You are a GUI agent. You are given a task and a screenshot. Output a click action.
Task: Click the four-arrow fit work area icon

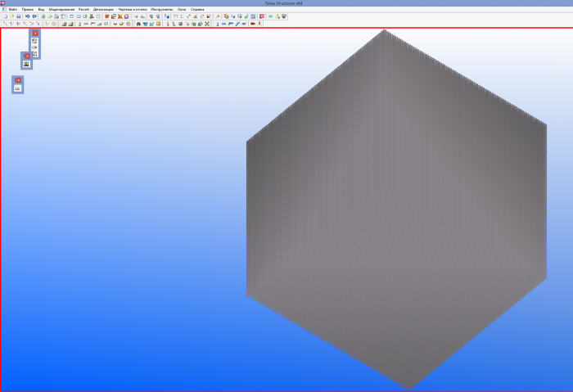click(x=207, y=24)
